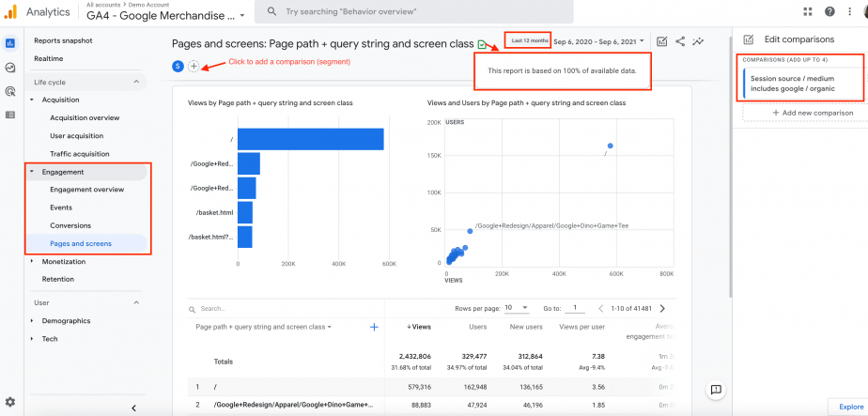Go to next page of table rows
Image resolution: width=868 pixels, height=416 pixels.
[662, 309]
